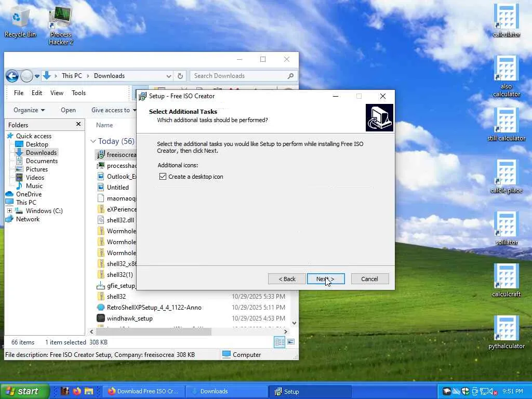Select the shell32(1) file
This screenshot has height=399, width=532.
120,274
